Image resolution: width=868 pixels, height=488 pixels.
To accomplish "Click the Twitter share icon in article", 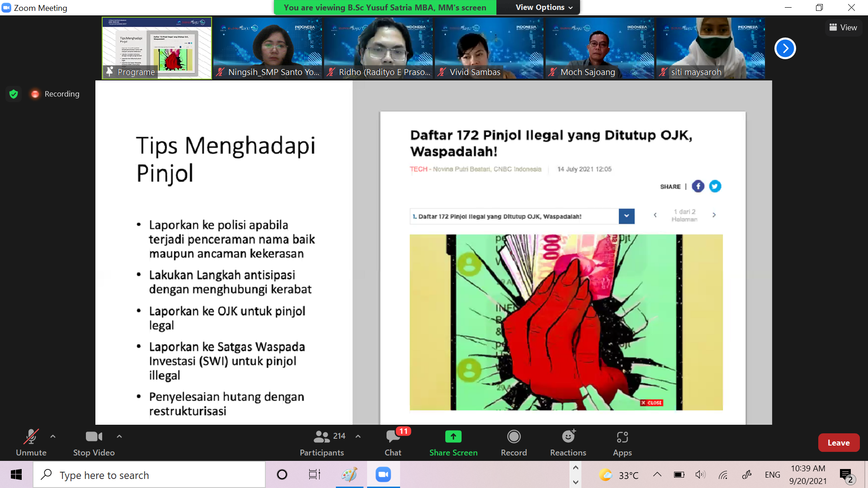I will [x=715, y=186].
